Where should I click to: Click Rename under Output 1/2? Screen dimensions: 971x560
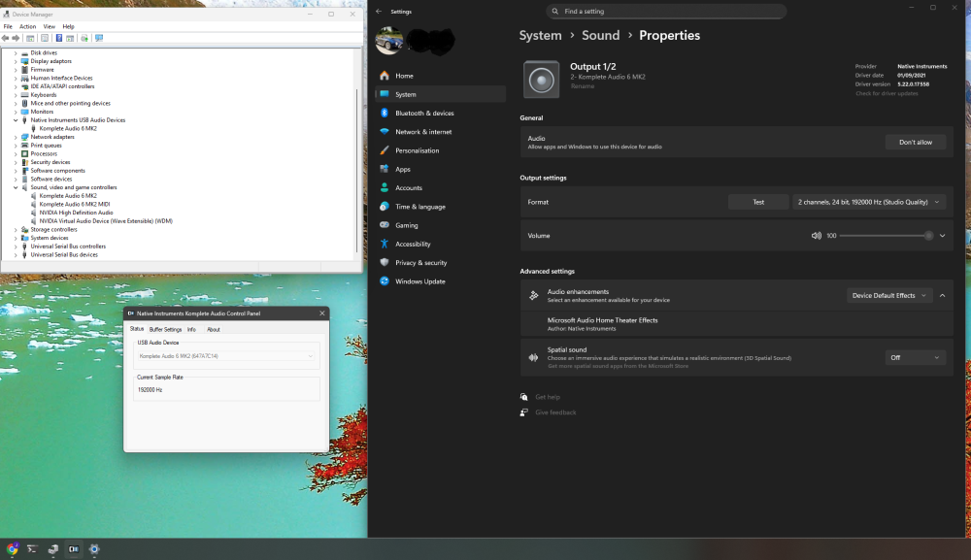(x=582, y=86)
